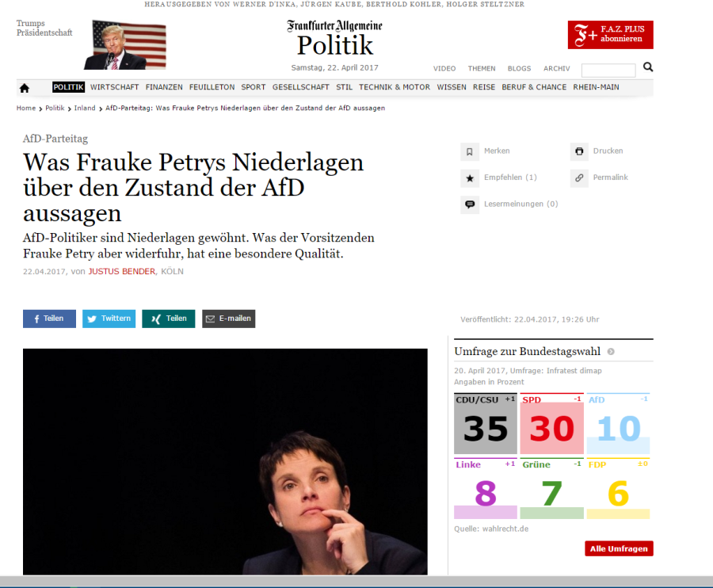713x588 pixels.
Task: Open the Wirtschaft menu section
Action: (114, 87)
